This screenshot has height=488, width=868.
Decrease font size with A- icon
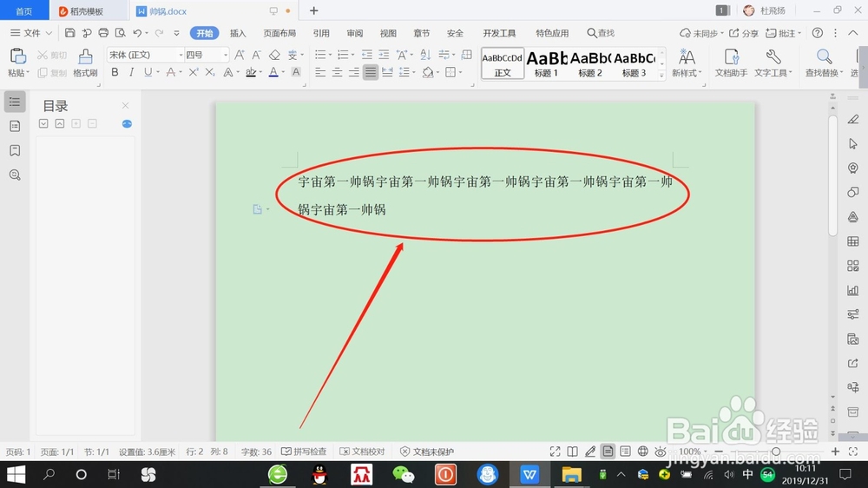tap(256, 55)
